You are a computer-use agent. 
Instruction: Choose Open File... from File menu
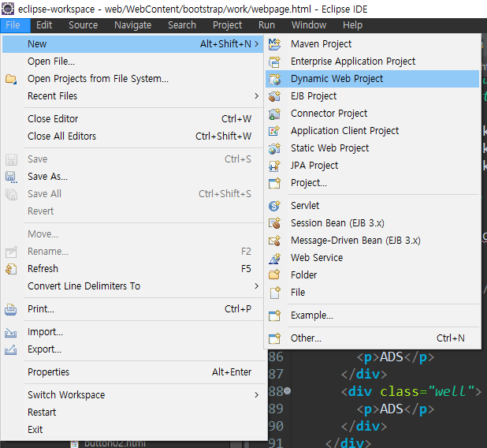click(132, 62)
